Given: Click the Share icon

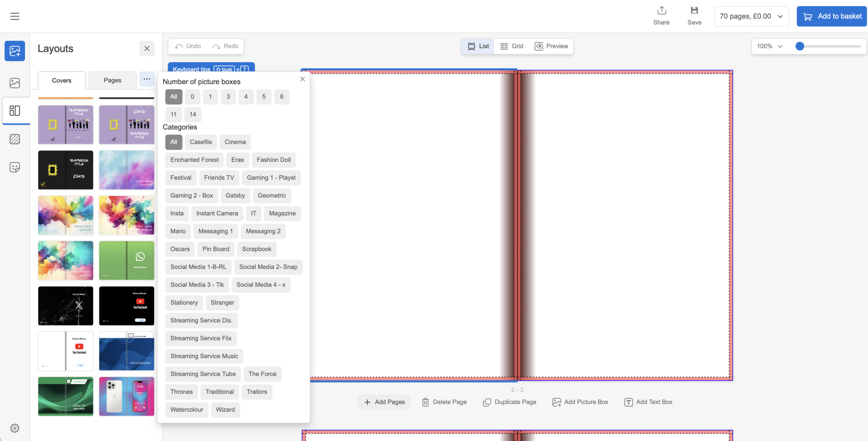Looking at the screenshot, I should 661,11.
